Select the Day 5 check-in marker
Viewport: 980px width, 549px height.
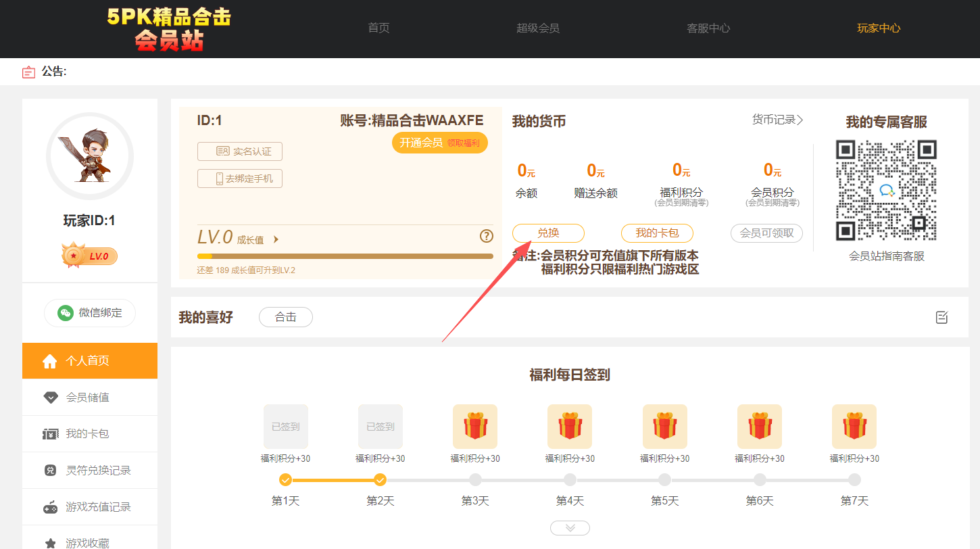coord(664,480)
